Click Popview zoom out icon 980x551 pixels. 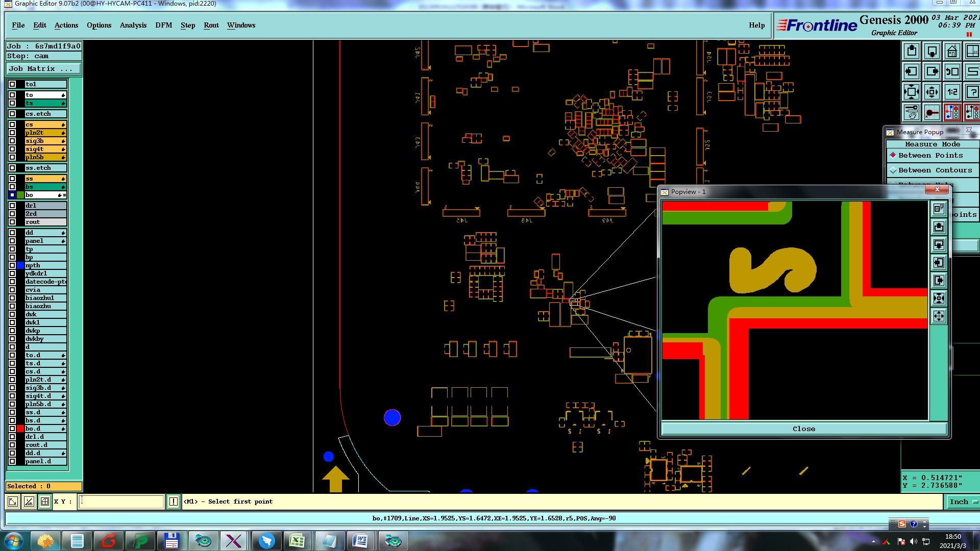(x=939, y=316)
